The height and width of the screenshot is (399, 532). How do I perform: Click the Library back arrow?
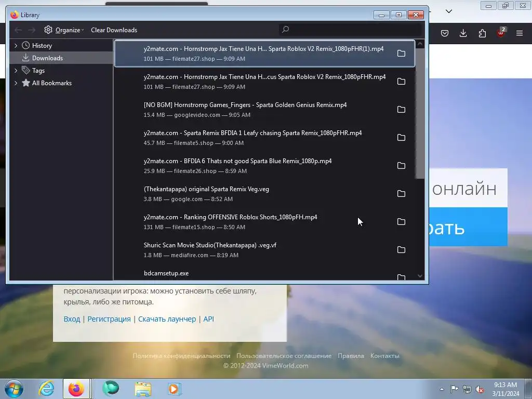(x=18, y=30)
